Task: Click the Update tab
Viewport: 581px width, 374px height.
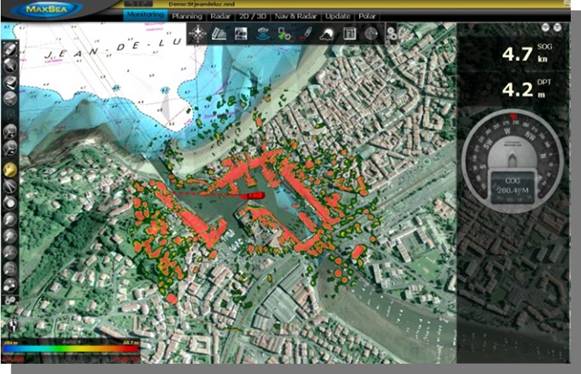Action: coord(338,16)
